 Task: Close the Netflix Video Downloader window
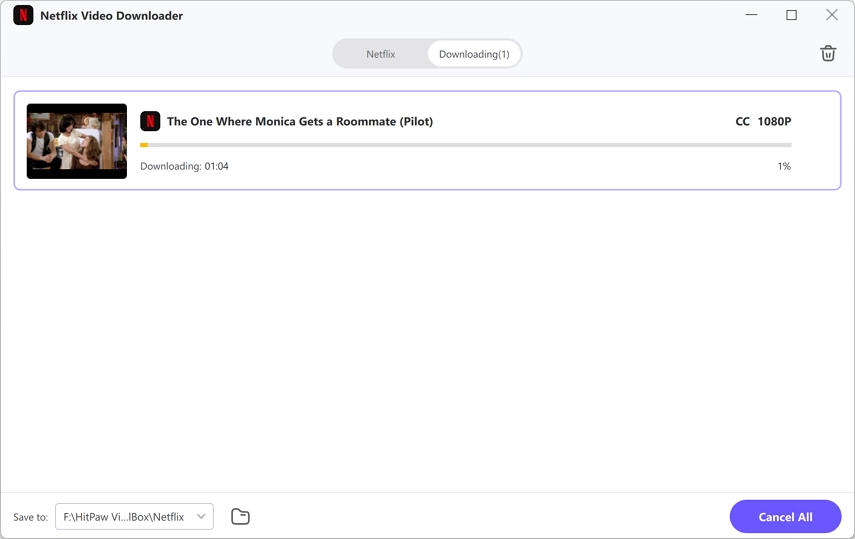832,15
